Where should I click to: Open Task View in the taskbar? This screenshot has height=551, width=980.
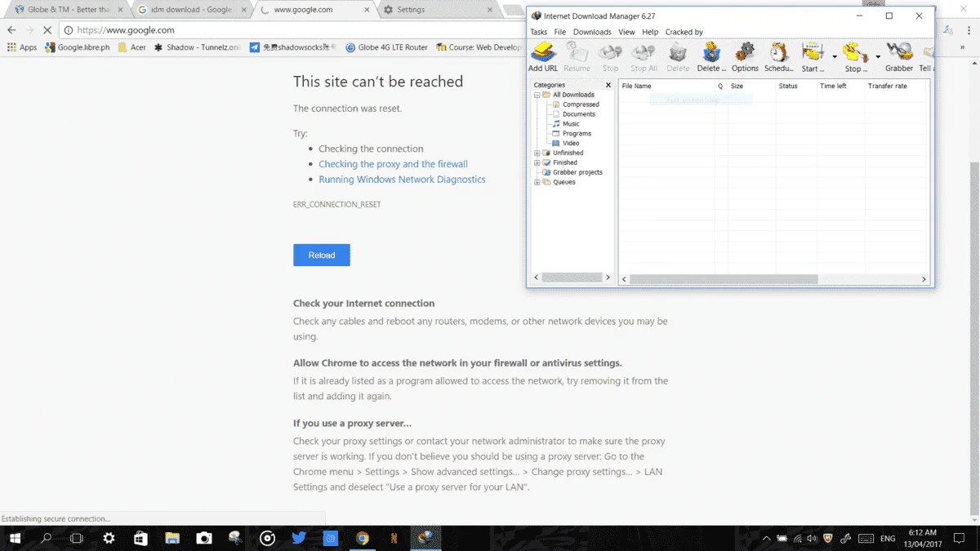coord(77,539)
